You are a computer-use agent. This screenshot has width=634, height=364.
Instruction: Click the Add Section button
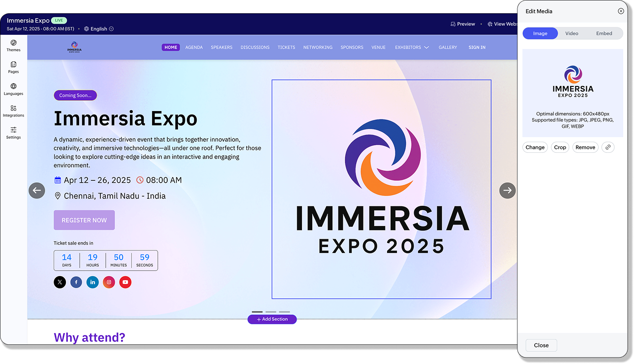(x=272, y=319)
